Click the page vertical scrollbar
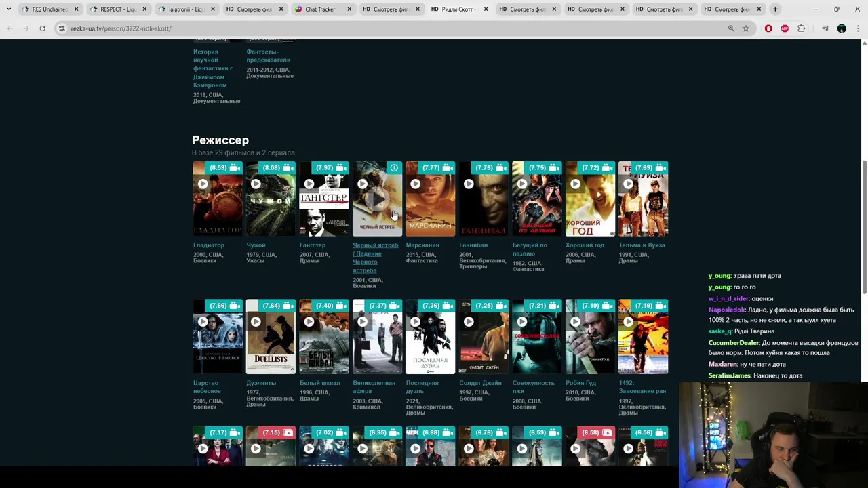 click(864, 227)
